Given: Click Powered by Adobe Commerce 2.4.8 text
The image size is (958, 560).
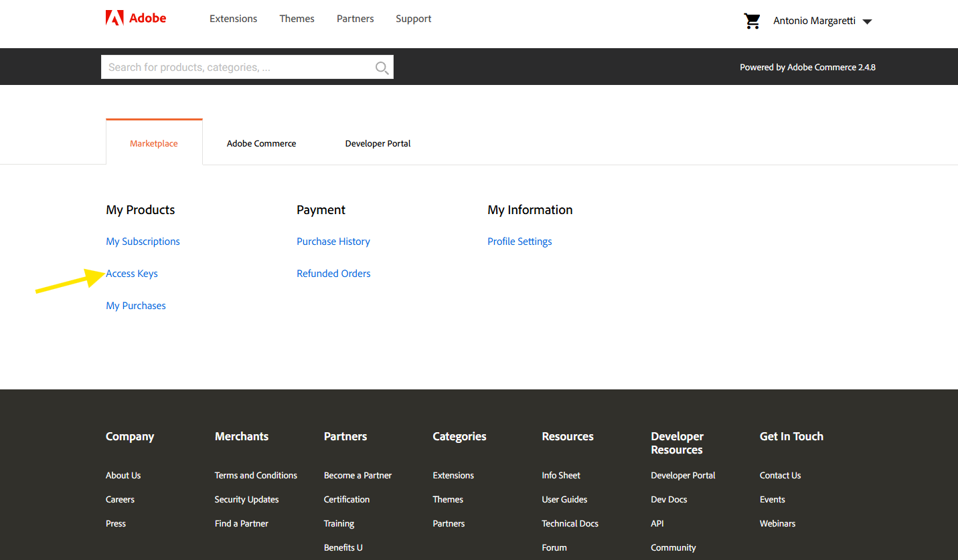Looking at the screenshot, I should point(807,67).
